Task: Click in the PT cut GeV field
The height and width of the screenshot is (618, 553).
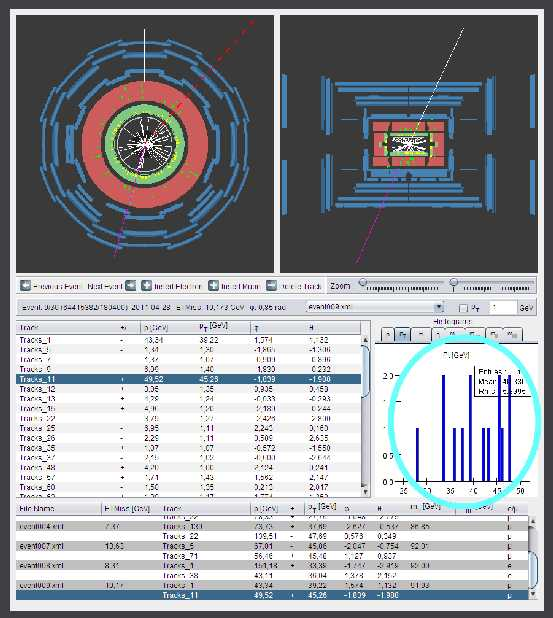Action: 502,307
